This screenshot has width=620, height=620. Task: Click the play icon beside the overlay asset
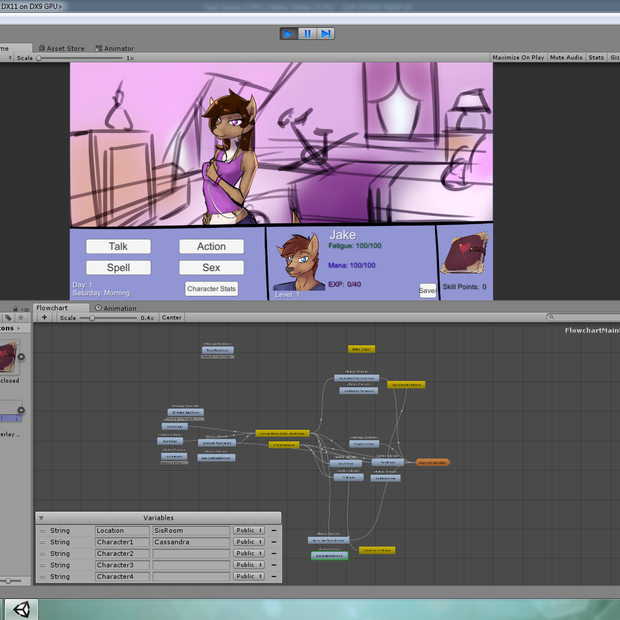click(x=21, y=410)
